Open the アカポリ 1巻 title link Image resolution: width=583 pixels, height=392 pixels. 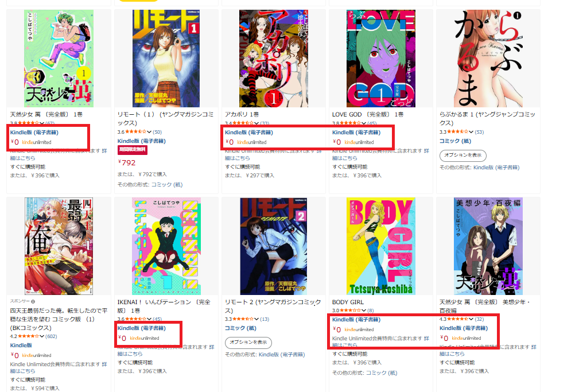pyautogui.click(x=242, y=115)
